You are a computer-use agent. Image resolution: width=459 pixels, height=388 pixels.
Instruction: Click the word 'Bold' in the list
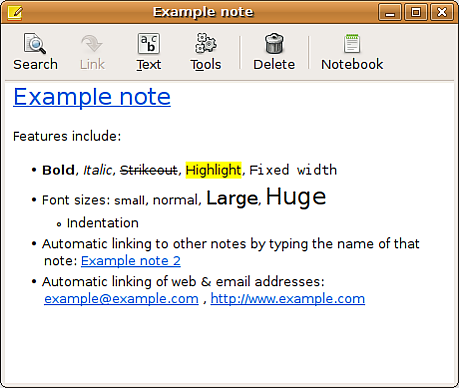coord(58,170)
